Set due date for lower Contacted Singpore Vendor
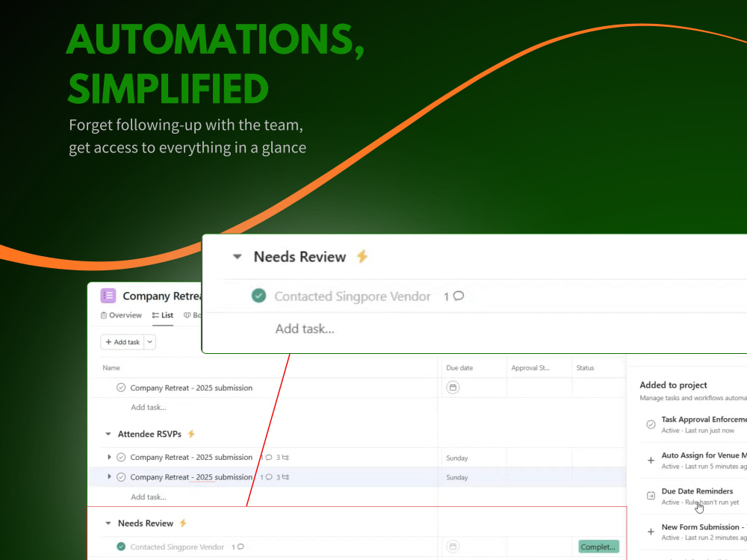 453,547
